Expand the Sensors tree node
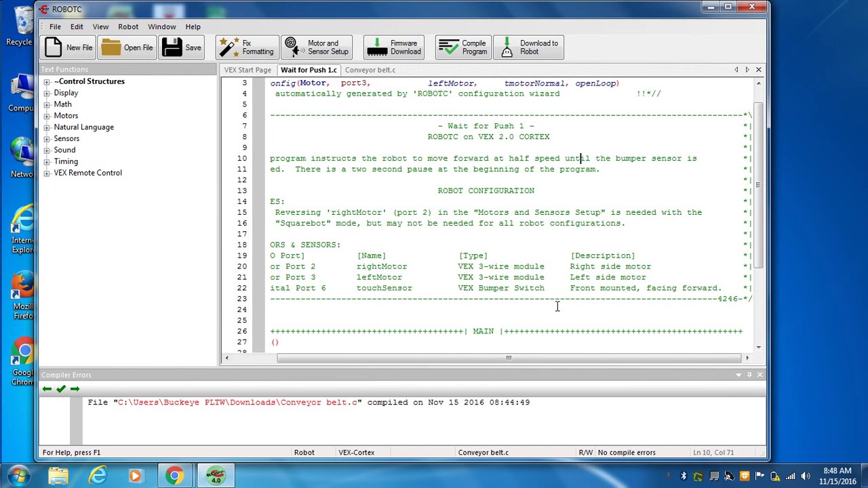Screen dimensions: 868x488 pyautogui.click(x=47, y=138)
